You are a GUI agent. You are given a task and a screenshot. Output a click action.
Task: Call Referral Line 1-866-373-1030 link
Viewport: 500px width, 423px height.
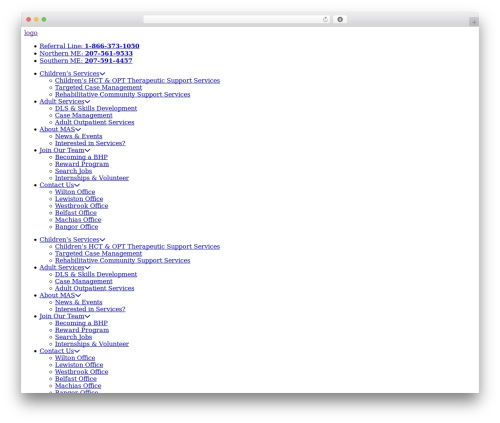[89, 46]
